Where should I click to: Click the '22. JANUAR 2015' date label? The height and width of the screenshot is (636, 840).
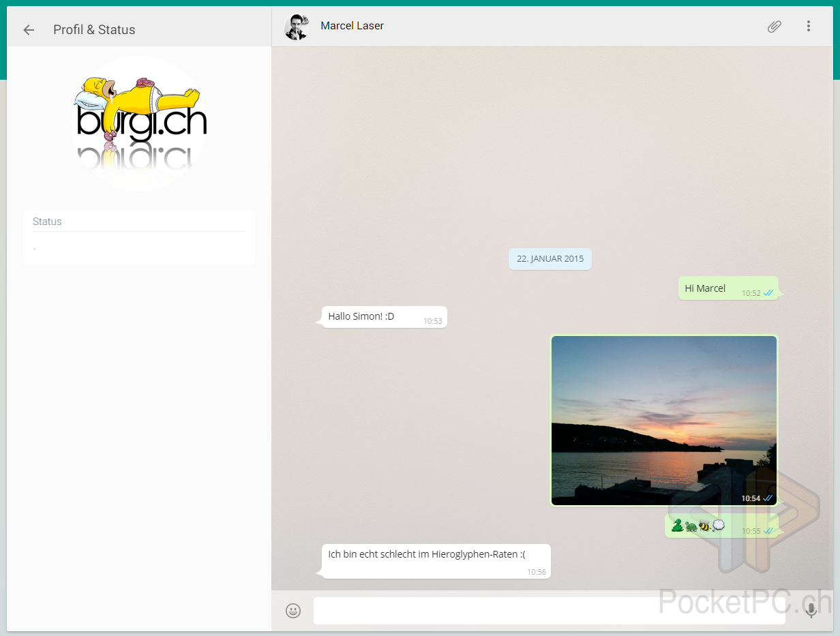coord(550,259)
